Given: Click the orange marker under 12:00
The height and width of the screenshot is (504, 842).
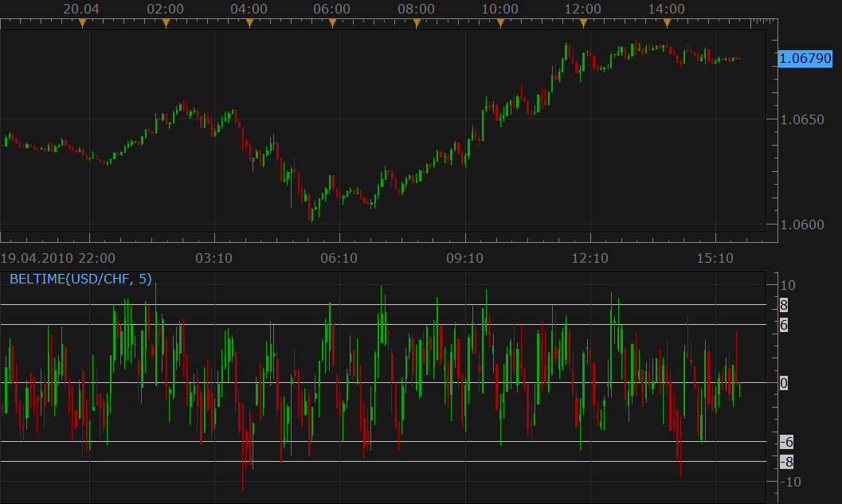Looking at the screenshot, I should [x=583, y=23].
